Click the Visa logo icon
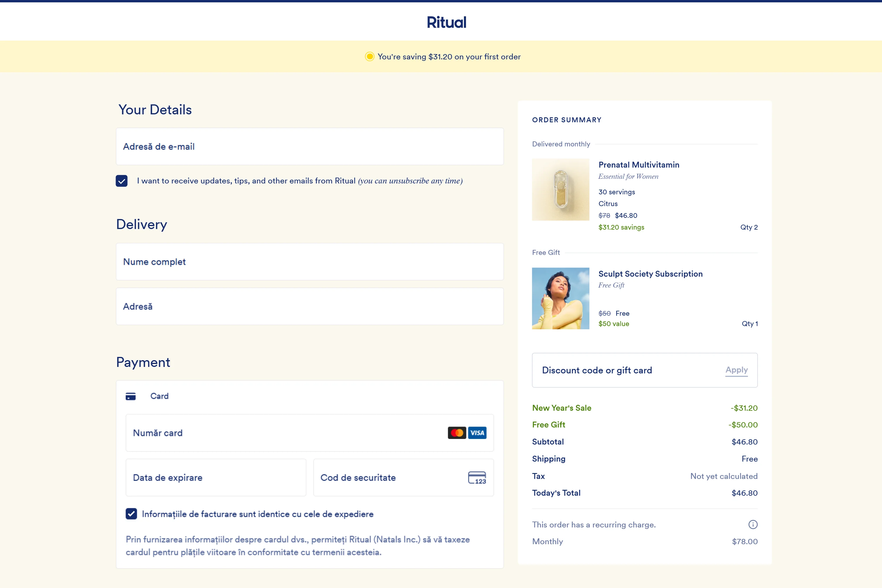882x588 pixels. click(477, 433)
